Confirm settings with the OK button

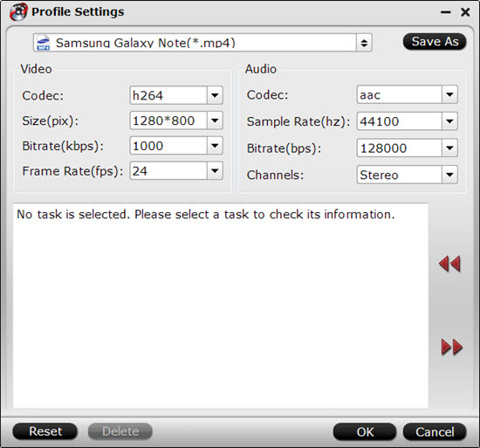(365, 431)
